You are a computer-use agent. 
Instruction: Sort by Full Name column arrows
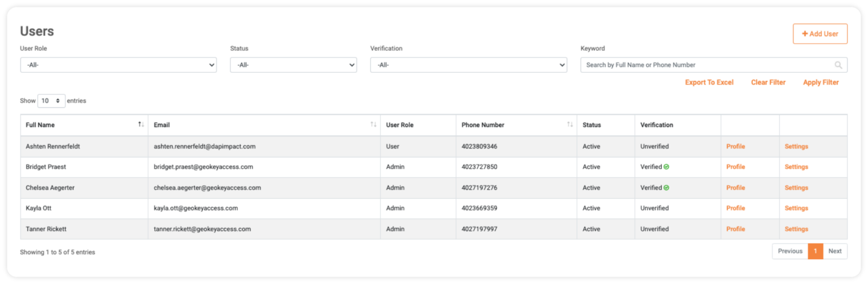click(x=141, y=124)
